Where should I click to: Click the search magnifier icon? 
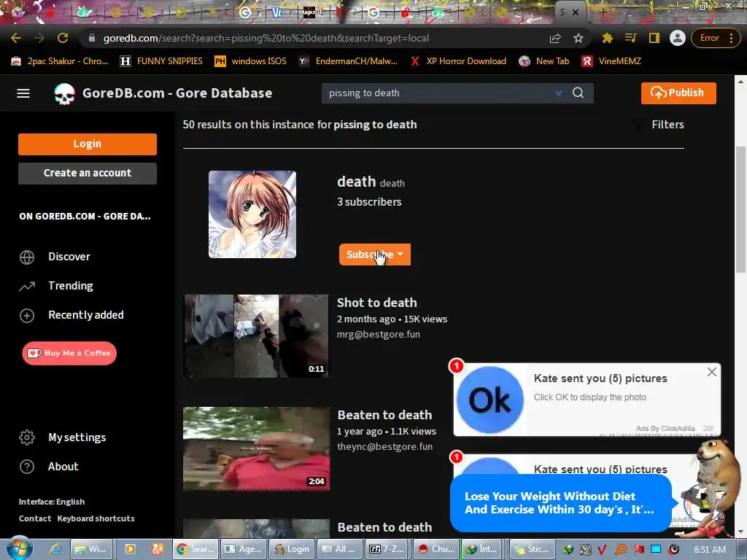[x=578, y=93]
